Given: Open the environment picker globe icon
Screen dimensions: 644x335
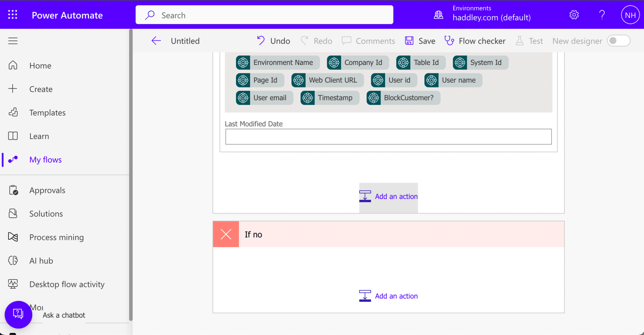Looking at the screenshot, I should pos(438,15).
